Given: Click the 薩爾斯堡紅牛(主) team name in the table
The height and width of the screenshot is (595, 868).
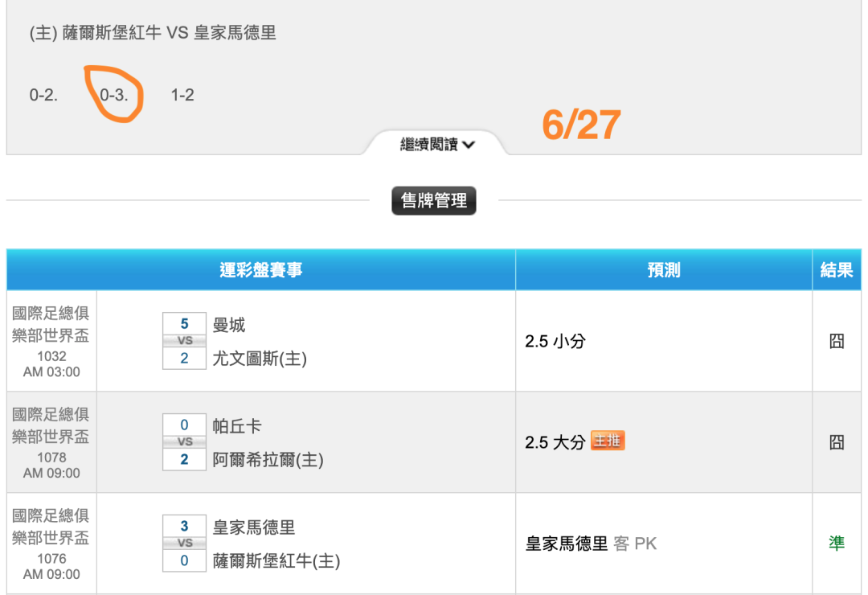Looking at the screenshot, I should click(x=276, y=561).
